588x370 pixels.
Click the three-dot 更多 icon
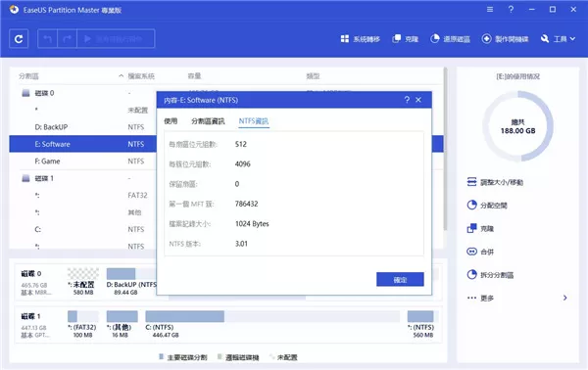coord(471,298)
